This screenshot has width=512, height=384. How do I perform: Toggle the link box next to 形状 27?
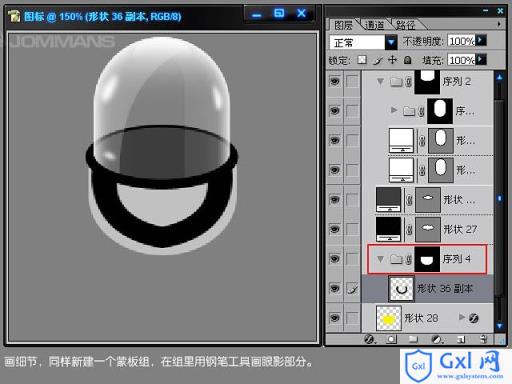pyautogui.click(x=352, y=229)
